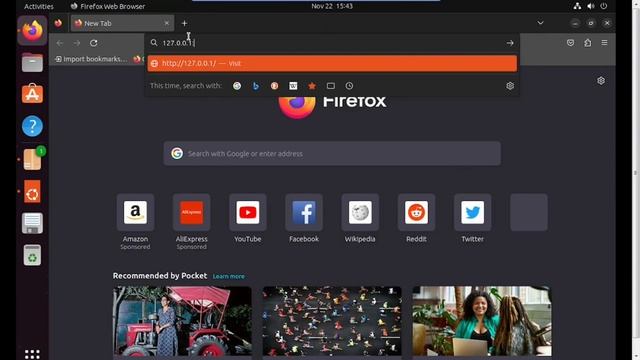Open new tab personalize gear icon

click(601, 80)
